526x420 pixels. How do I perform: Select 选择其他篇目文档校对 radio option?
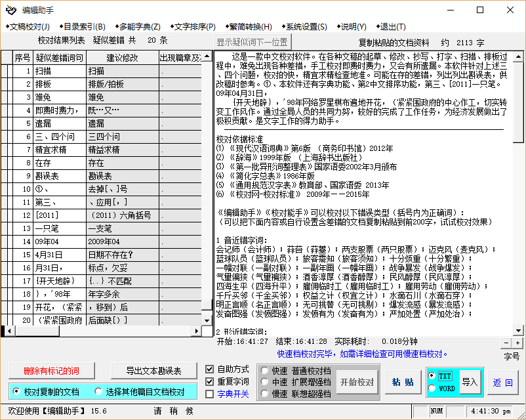(x=98, y=392)
